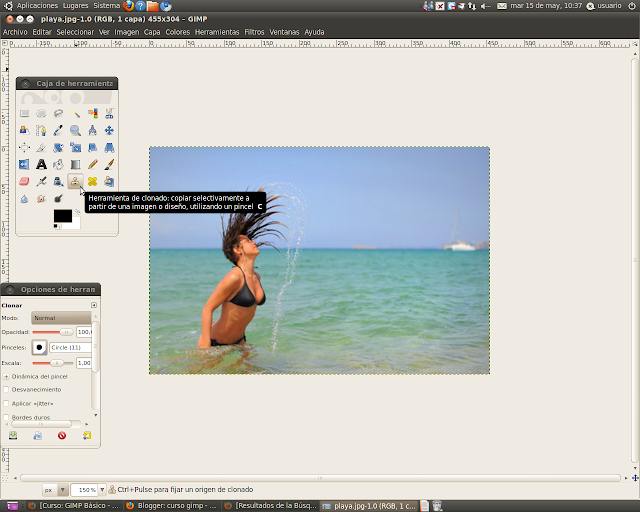Open the Archivo menu

[15, 32]
